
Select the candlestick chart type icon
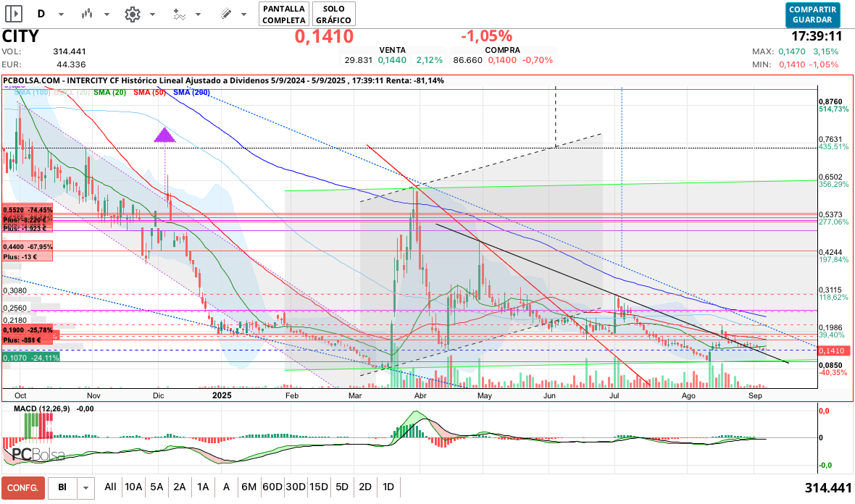86,14
